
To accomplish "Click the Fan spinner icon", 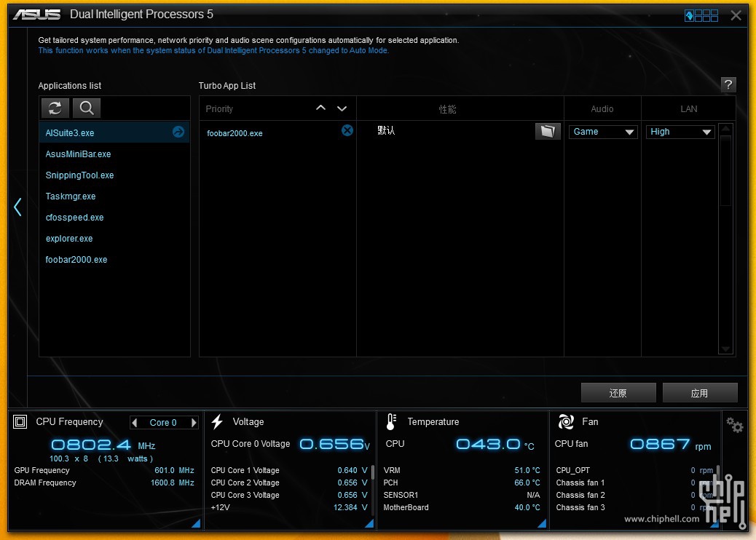I will pos(566,422).
